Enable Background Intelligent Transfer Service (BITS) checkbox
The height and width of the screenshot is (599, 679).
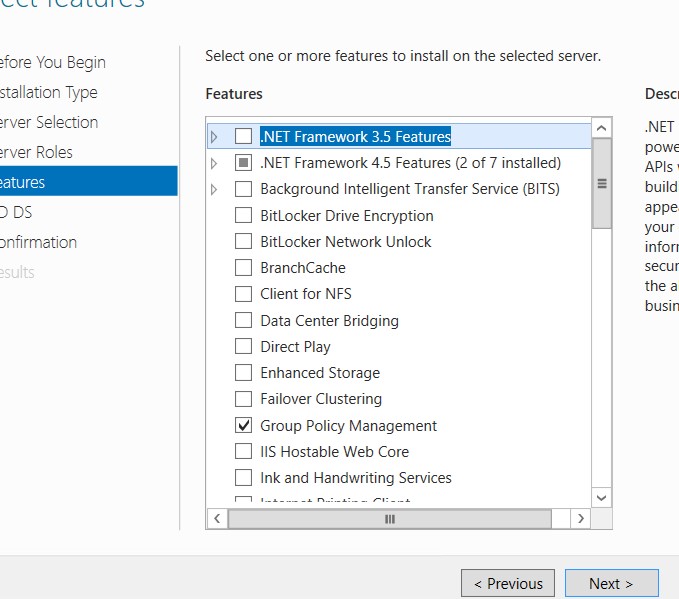click(x=243, y=189)
